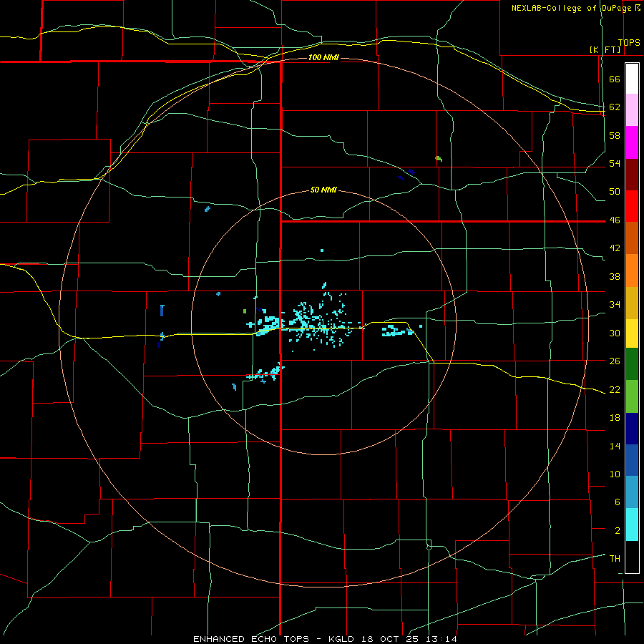
Task: Click the 34 legend value
Action: coord(615,305)
